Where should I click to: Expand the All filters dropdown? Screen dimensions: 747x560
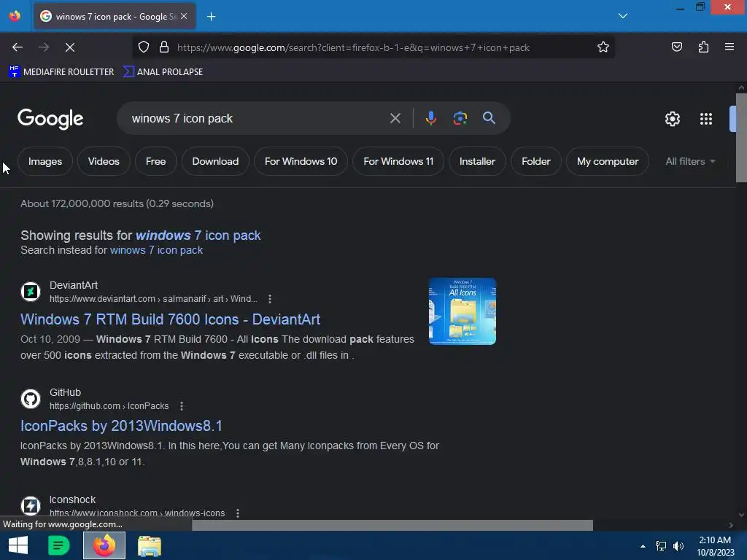click(x=690, y=161)
